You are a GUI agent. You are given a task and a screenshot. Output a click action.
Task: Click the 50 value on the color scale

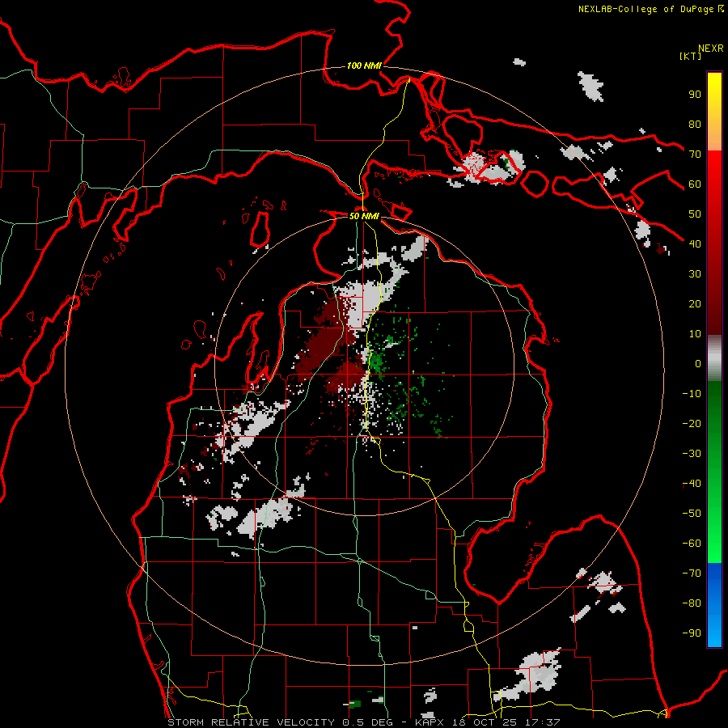coord(695,214)
